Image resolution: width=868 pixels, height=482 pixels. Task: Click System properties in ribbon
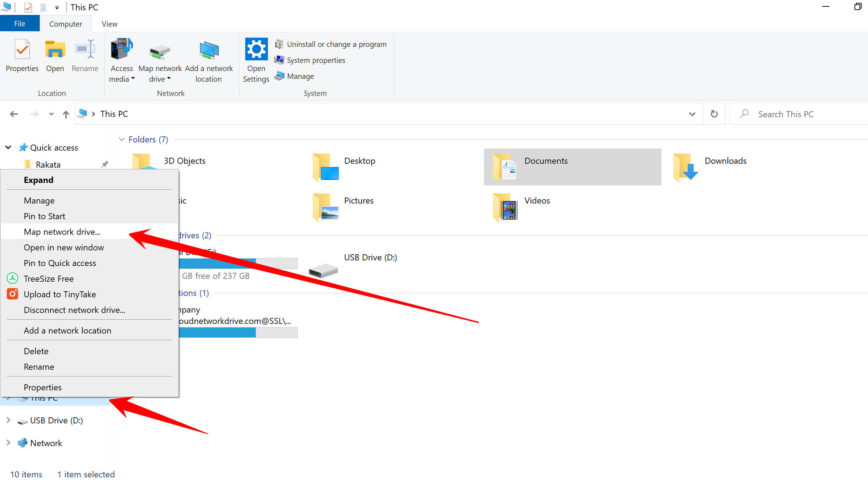point(316,60)
